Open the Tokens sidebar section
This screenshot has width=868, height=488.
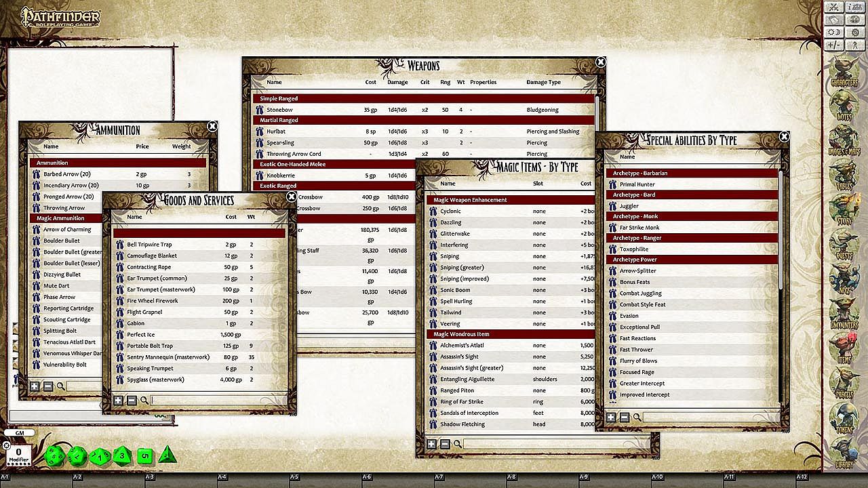point(844,418)
